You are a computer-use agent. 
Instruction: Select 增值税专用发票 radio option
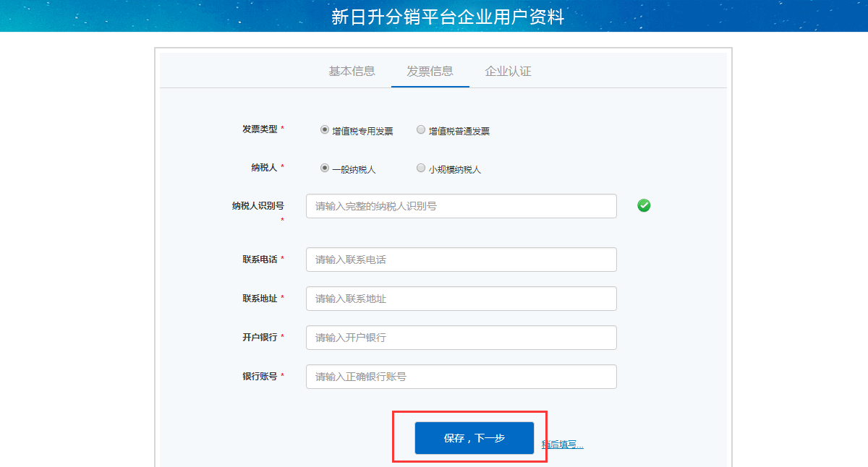point(325,130)
